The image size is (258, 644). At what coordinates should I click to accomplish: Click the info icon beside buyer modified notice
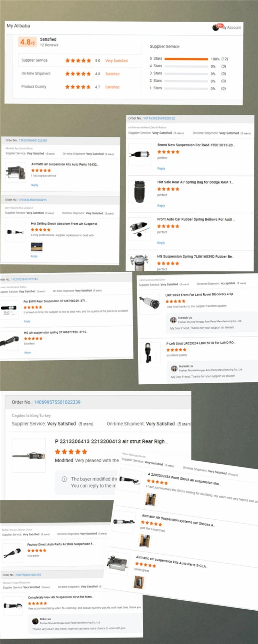coord(64,479)
